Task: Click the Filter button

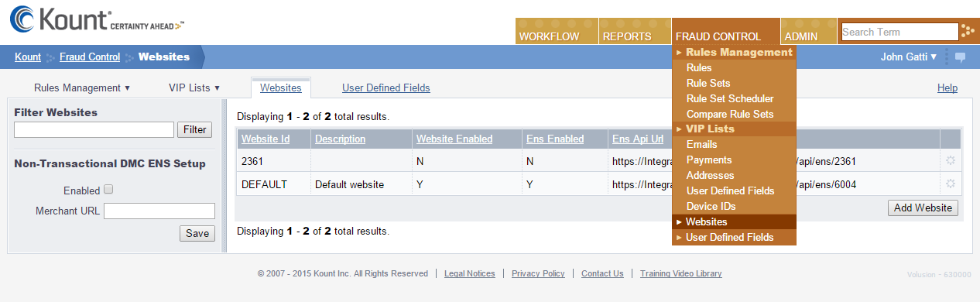Action: pyautogui.click(x=195, y=129)
